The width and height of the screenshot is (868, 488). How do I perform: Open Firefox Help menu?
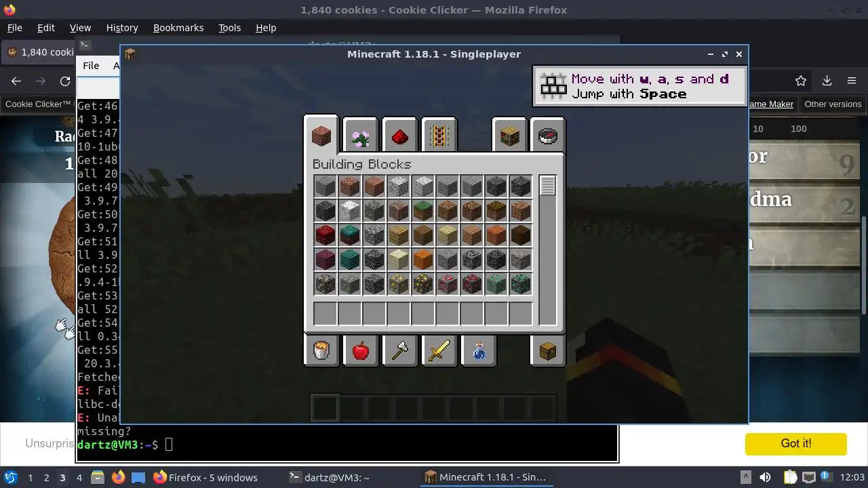point(266,28)
